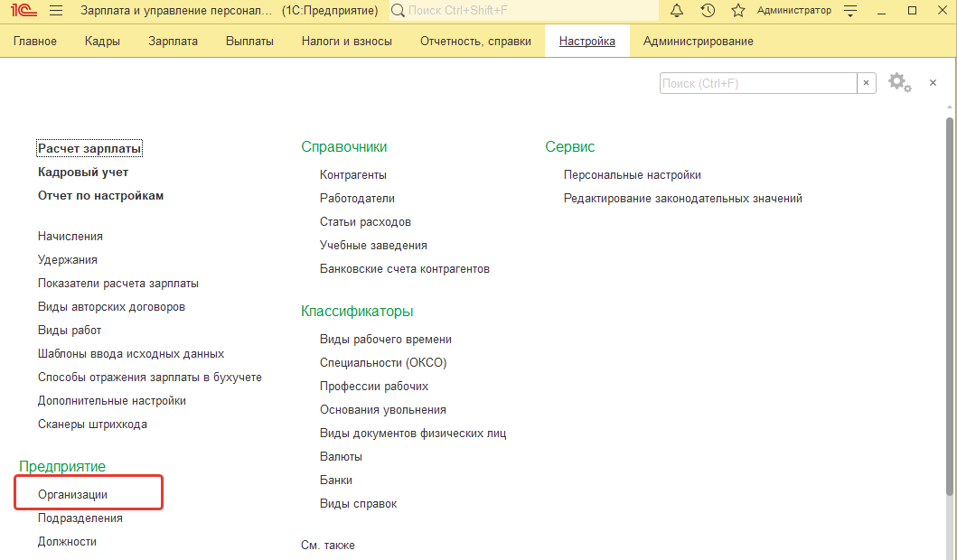Open Шаблоны ввода исходных данных

click(x=131, y=354)
